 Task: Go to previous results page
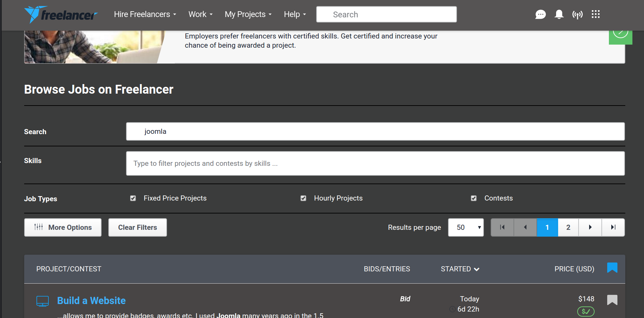[x=525, y=227]
